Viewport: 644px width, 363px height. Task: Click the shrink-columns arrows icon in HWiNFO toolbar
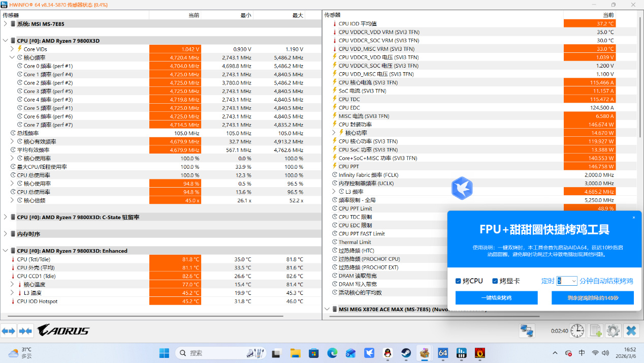25,331
